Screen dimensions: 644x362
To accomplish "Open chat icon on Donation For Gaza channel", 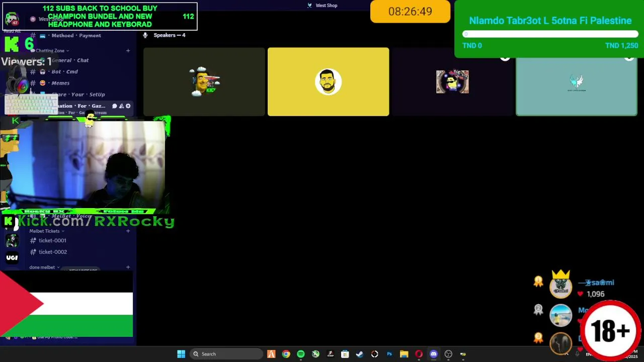I will [115, 106].
